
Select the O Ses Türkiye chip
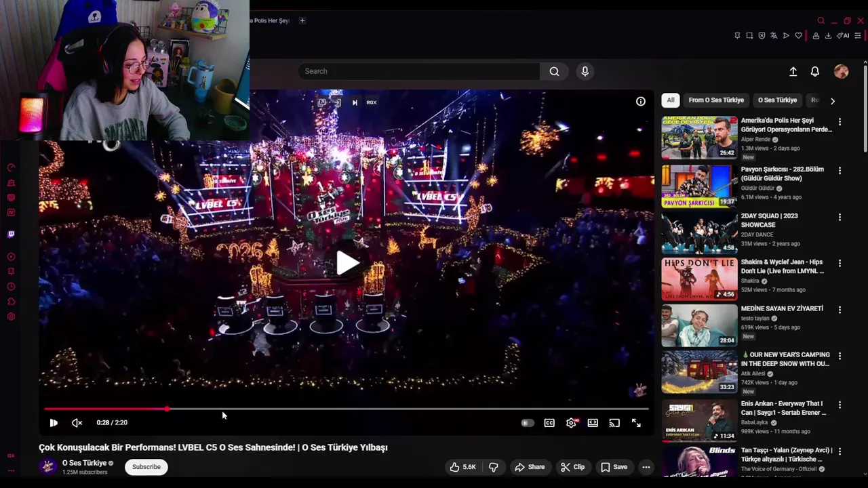[777, 100]
